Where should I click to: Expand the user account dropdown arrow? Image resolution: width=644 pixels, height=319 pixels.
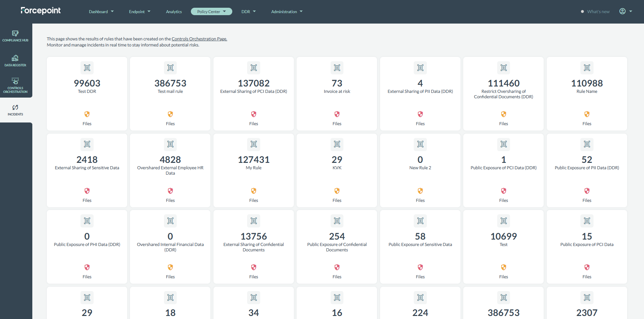coord(631,11)
